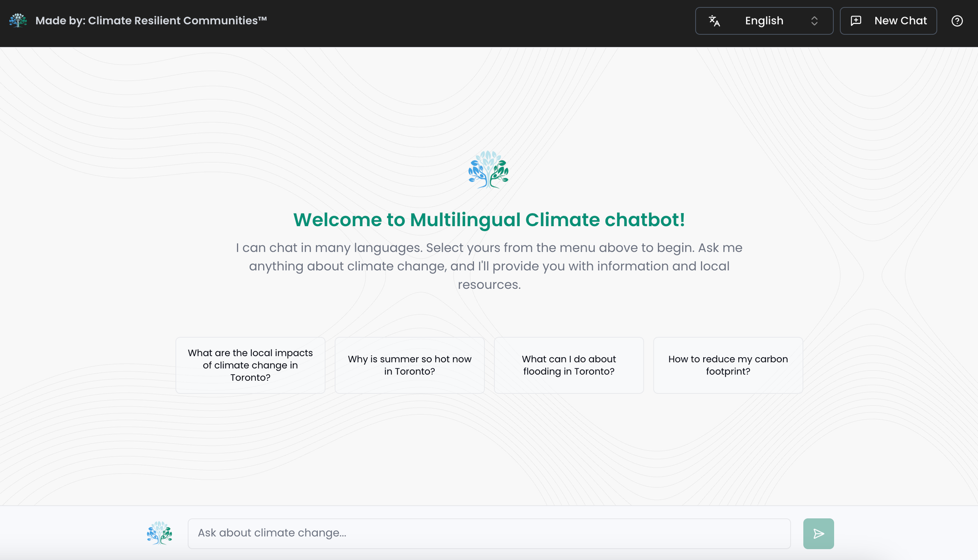Click the translate icon in the language selector
The height and width of the screenshot is (560, 978).
(x=714, y=21)
